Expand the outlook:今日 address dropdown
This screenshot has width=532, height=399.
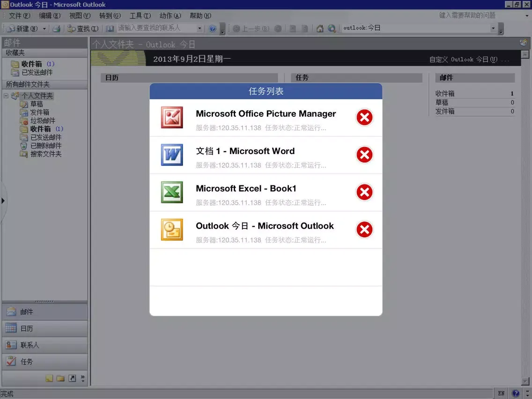coord(493,29)
